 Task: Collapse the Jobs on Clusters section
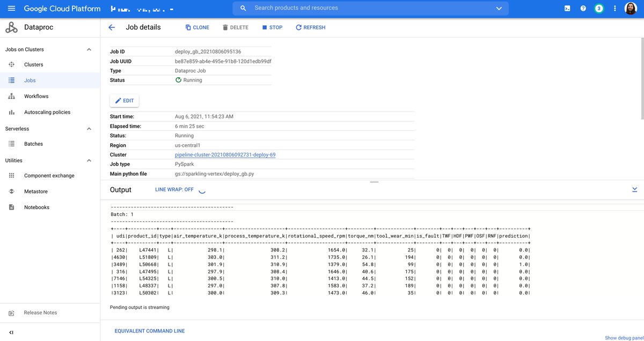[x=89, y=49]
